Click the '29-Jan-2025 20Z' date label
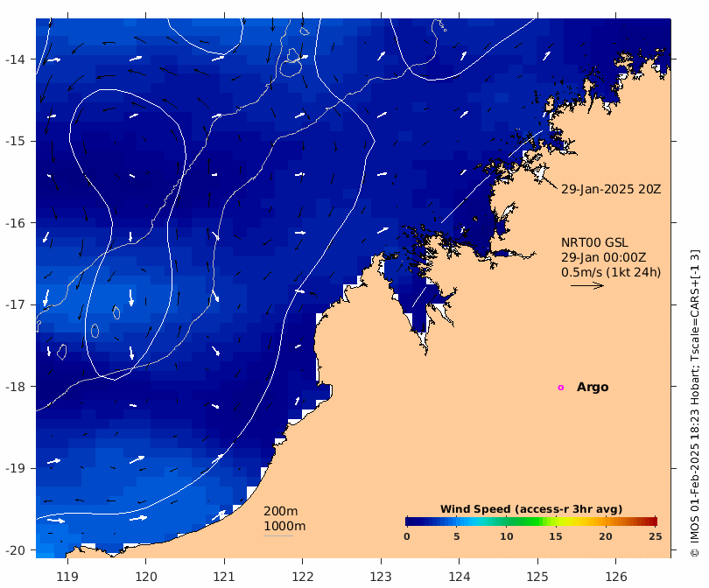 [x=611, y=189]
